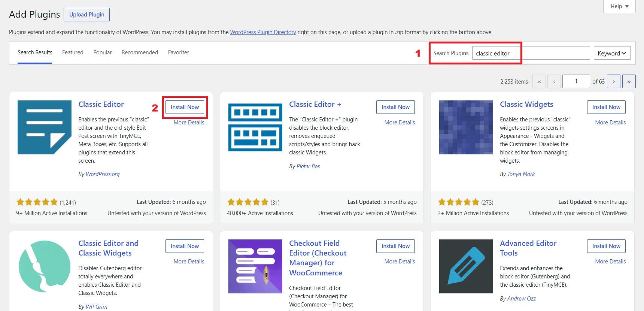Screen dimensions: 644x311
Task: Open More Details for Classic Widgets
Action: [x=610, y=123]
